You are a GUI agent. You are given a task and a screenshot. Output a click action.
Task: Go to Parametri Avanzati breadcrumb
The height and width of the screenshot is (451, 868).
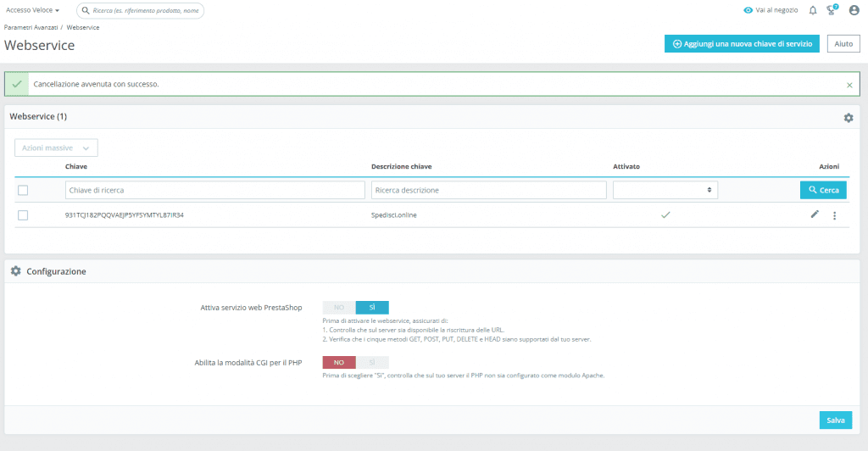pos(31,28)
